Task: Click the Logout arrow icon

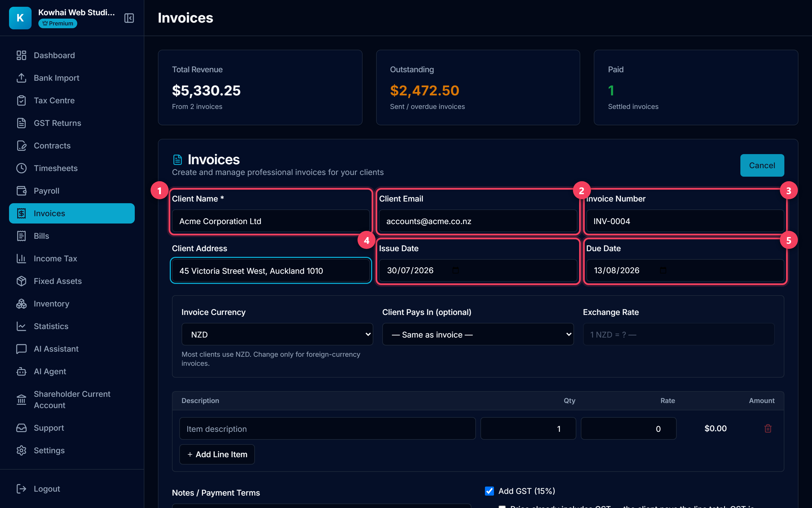Action: [x=21, y=489]
